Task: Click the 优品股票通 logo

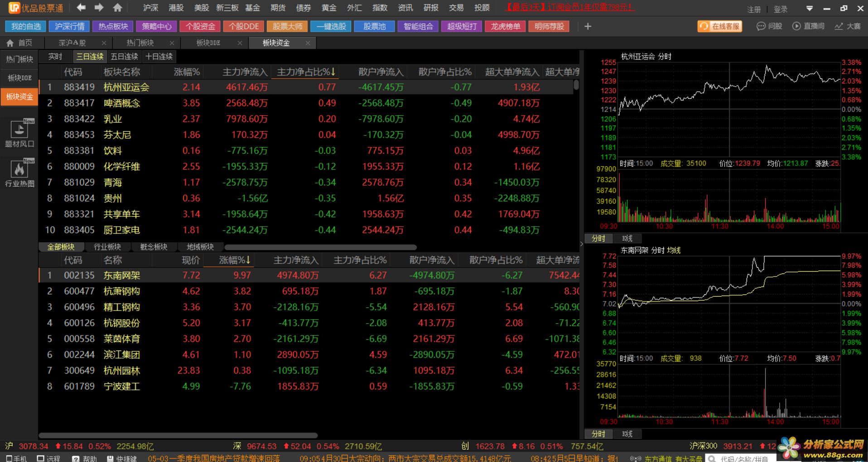Action: pos(36,8)
